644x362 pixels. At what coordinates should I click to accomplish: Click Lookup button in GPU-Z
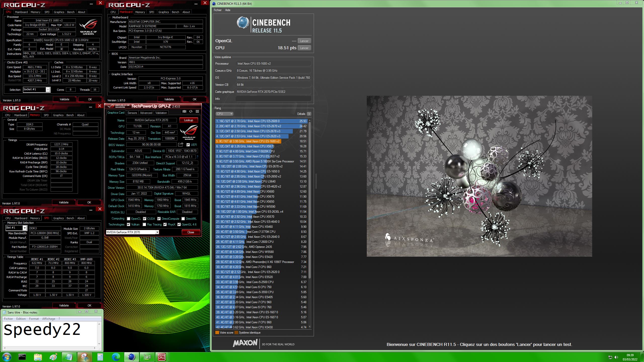(188, 120)
